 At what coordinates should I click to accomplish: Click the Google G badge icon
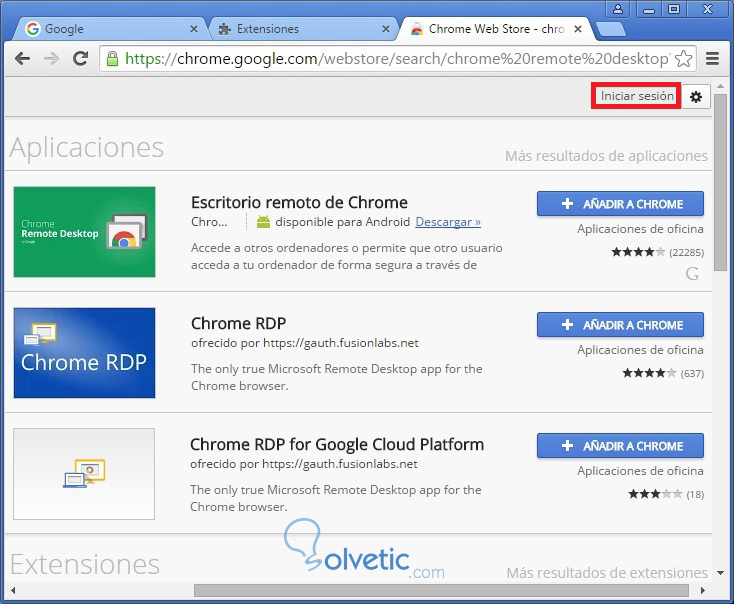(692, 273)
